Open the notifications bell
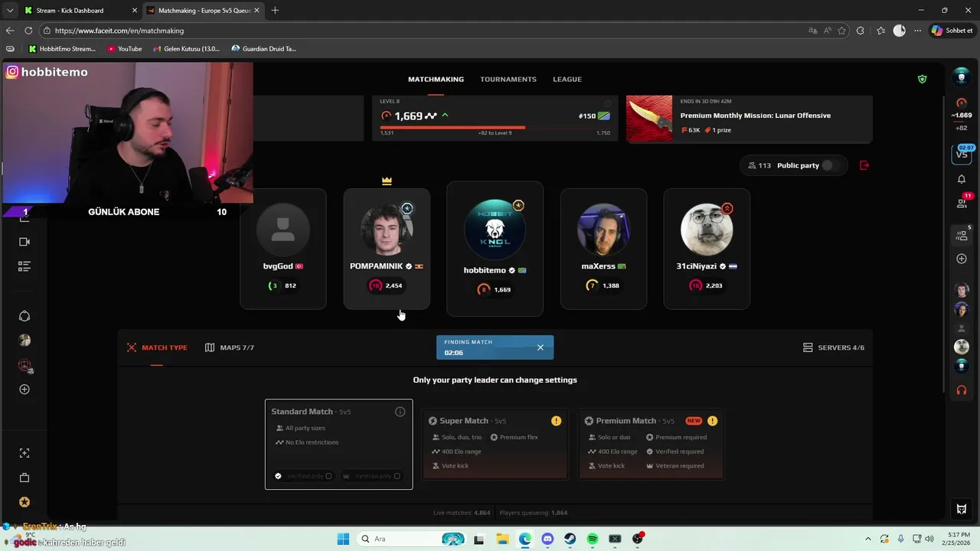Screen dimensions: 980x551 [x=962, y=179]
